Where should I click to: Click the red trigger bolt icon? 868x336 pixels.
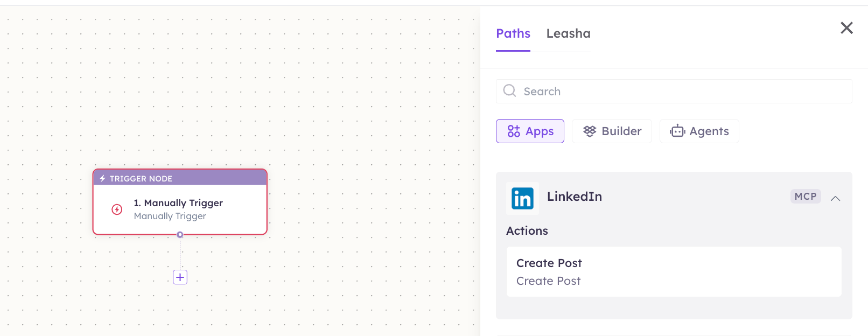pyautogui.click(x=117, y=209)
